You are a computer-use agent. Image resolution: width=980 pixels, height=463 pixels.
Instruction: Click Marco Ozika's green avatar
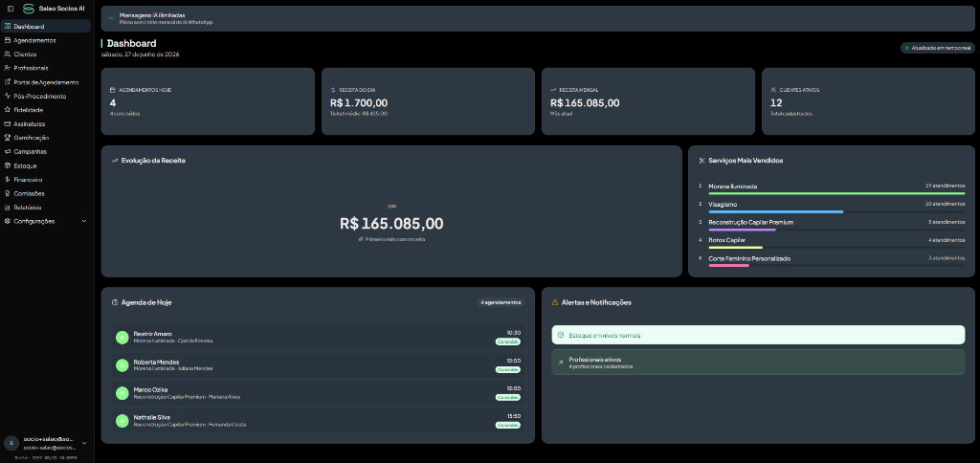tap(122, 393)
